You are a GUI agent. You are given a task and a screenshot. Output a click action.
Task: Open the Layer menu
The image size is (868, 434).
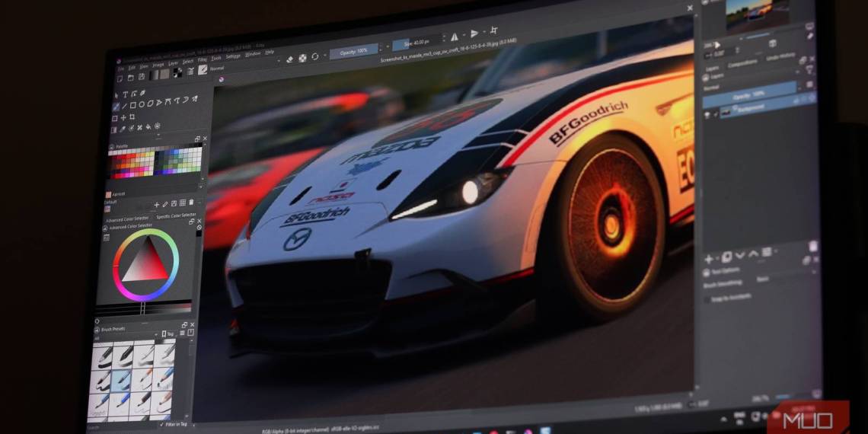(174, 63)
